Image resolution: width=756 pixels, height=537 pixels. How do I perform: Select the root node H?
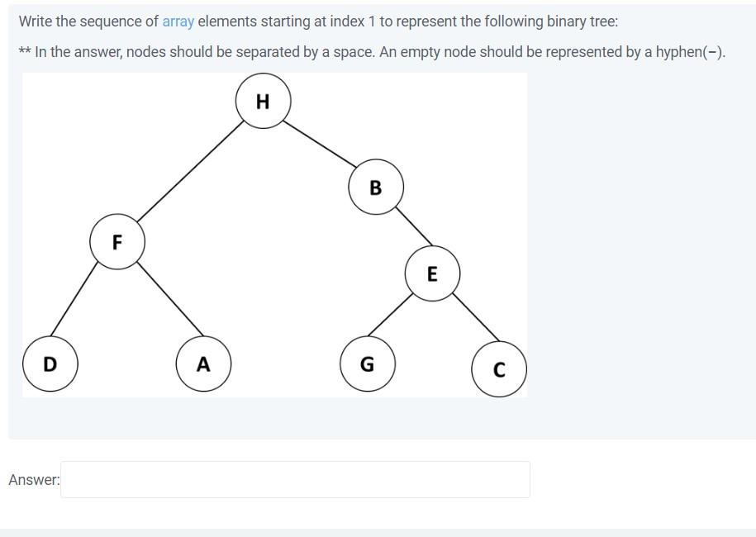[263, 101]
